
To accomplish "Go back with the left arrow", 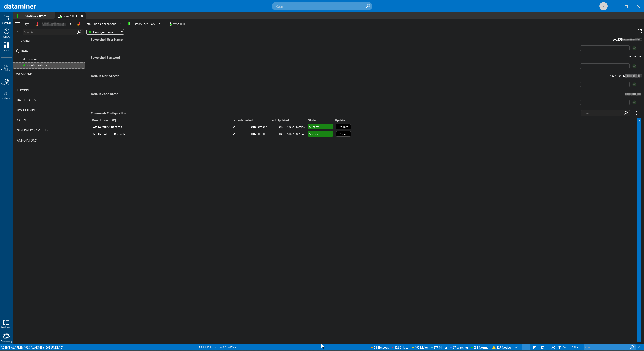I will (x=27, y=24).
